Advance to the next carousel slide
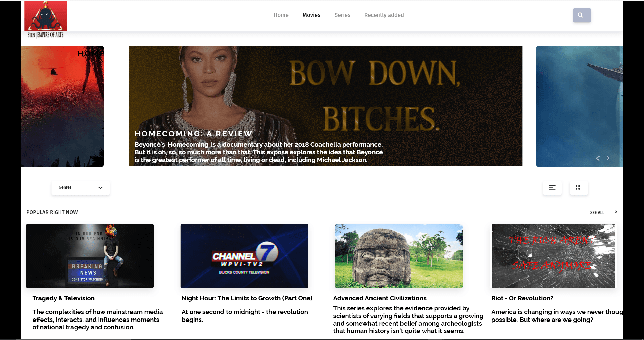The height and width of the screenshot is (340, 644). pyautogui.click(x=608, y=158)
